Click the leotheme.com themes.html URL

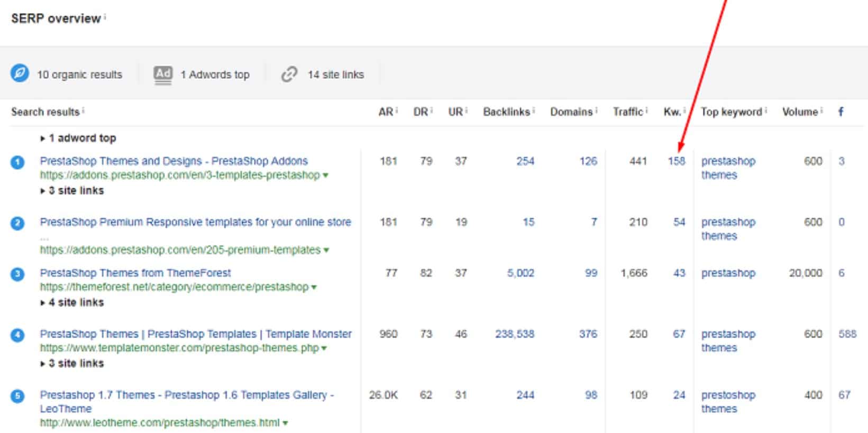tap(160, 422)
